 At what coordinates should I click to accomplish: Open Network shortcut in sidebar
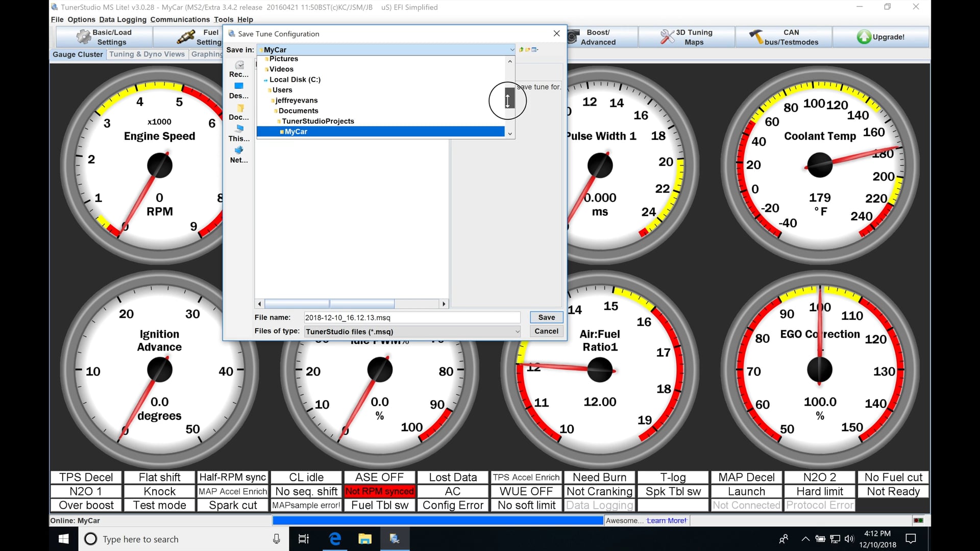click(239, 155)
